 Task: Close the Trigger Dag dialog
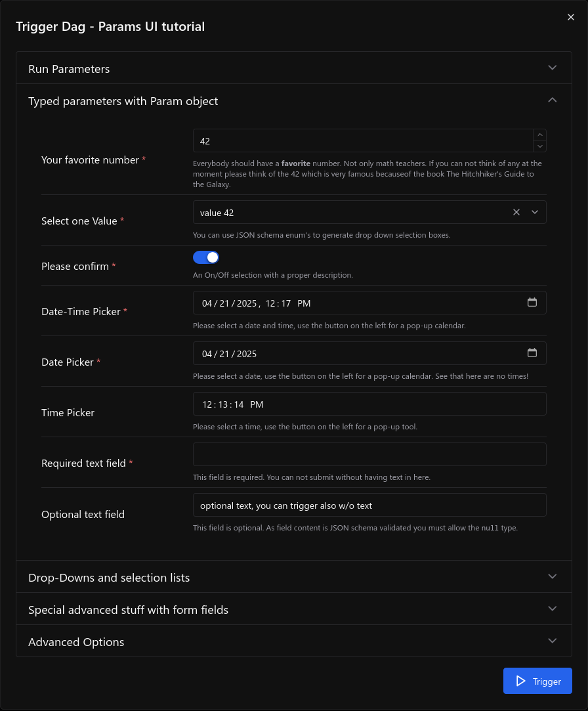click(x=571, y=18)
